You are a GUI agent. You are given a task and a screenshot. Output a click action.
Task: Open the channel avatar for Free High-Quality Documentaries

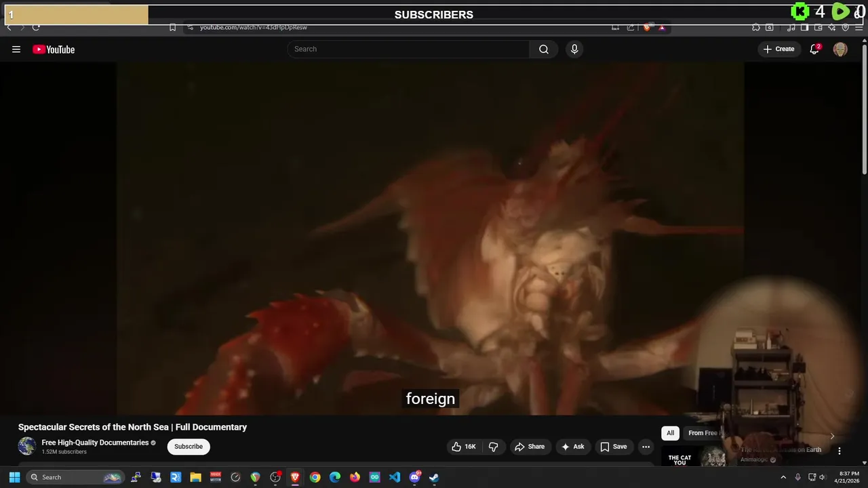[x=27, y=446]
